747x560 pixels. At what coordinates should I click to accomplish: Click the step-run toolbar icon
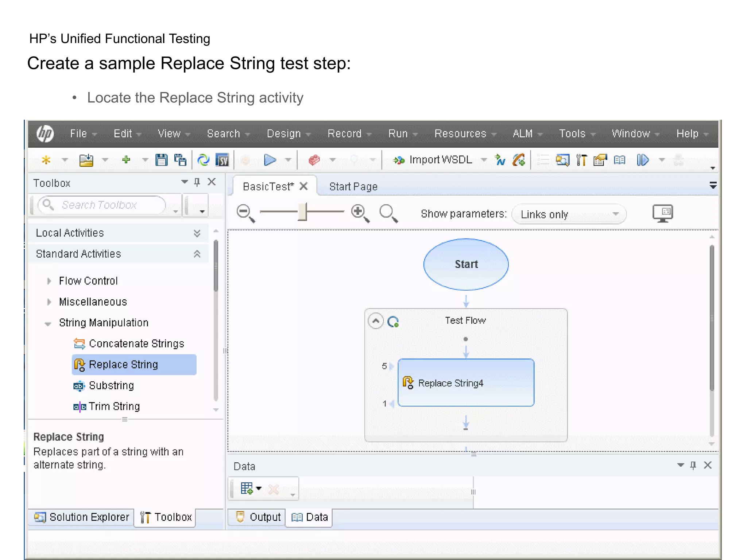[643, 160]
